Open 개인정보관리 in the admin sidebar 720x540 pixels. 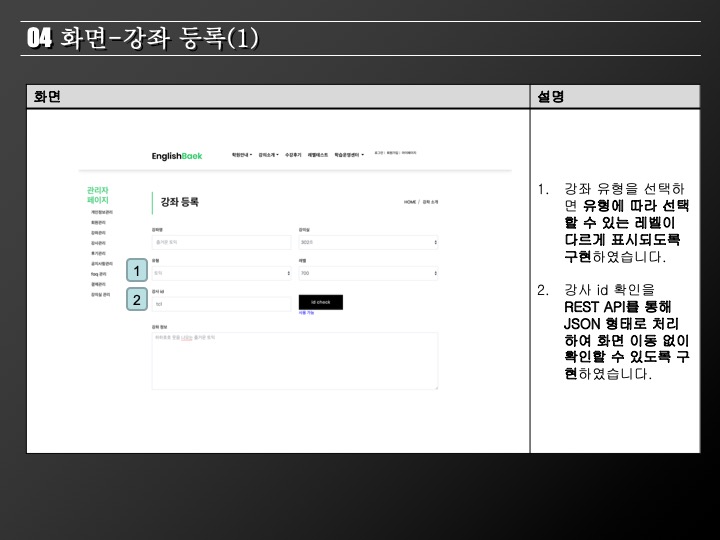coord(101,212)
